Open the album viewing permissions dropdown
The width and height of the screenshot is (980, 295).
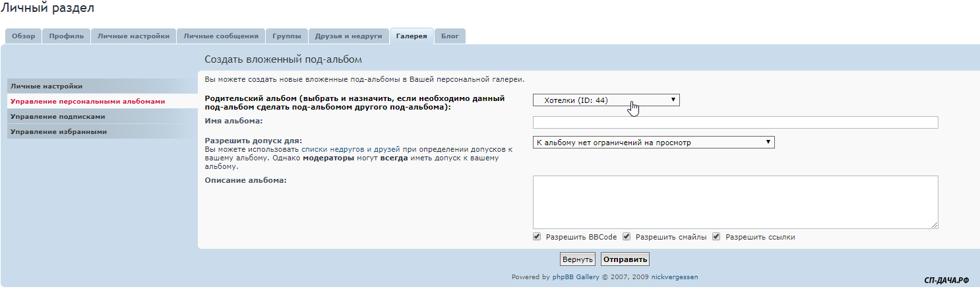pyautogui.click(x=653, y=143)
